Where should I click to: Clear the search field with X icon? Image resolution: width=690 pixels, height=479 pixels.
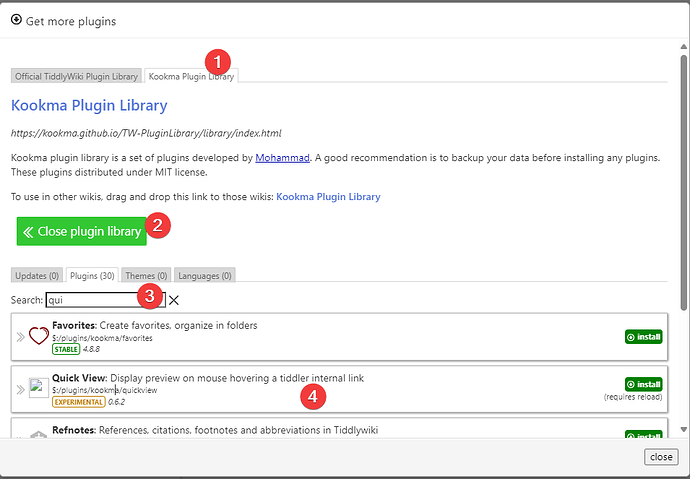tap(174, 300)
